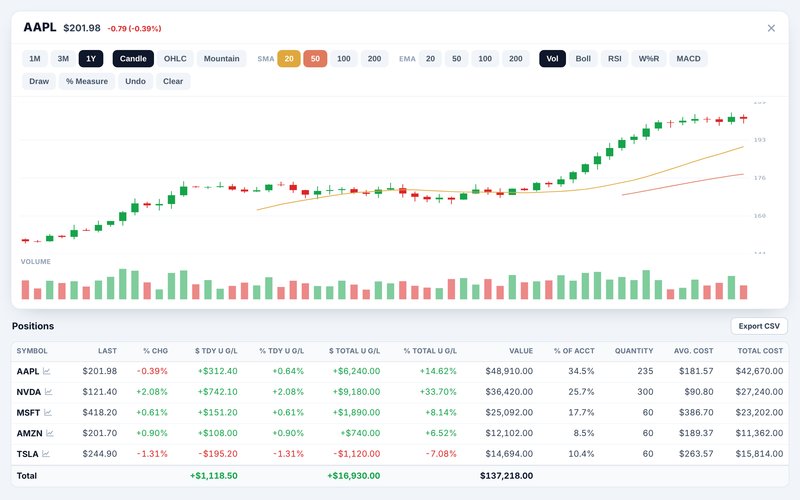The image size is (800, 500).
Task: Sort by % TOTAL U G/L header
Action: coord(430,351)
